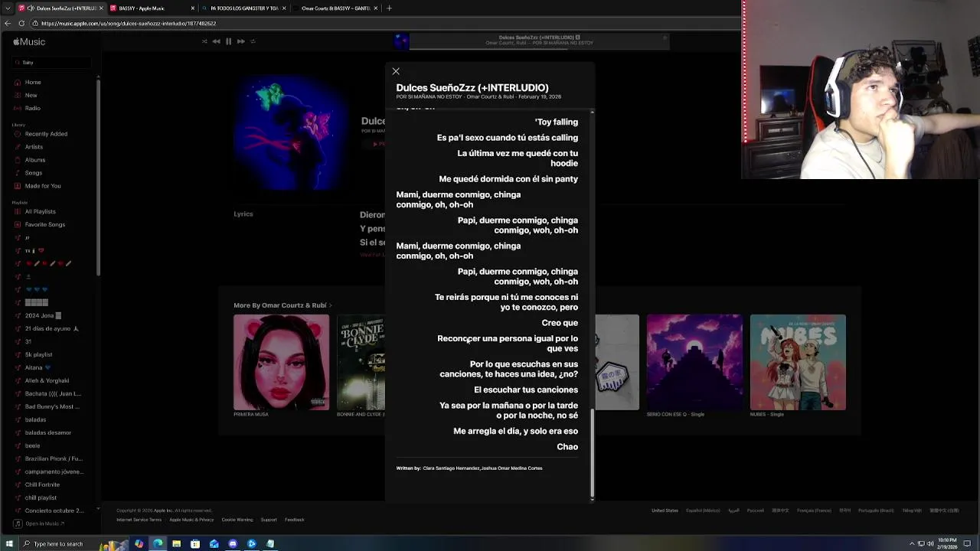Open the Alleh & Yorghaki playlist

click(x=47, y=380)
